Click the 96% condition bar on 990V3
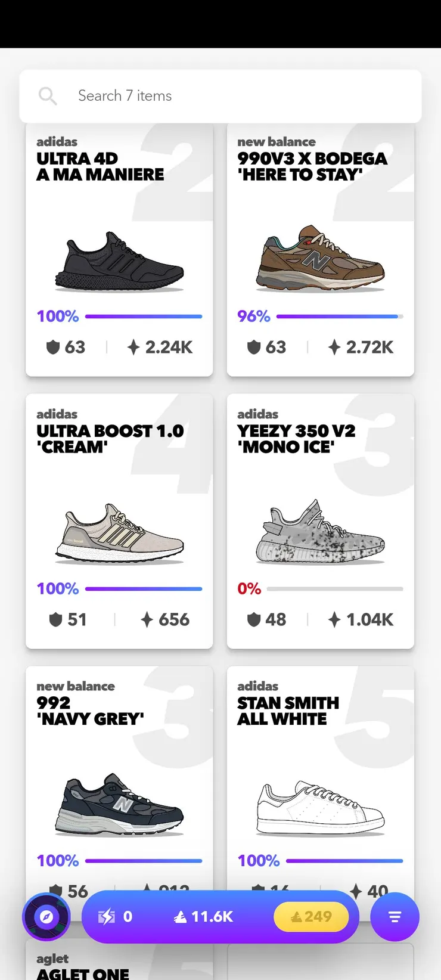The image size is (441, 980). [339, 317]
